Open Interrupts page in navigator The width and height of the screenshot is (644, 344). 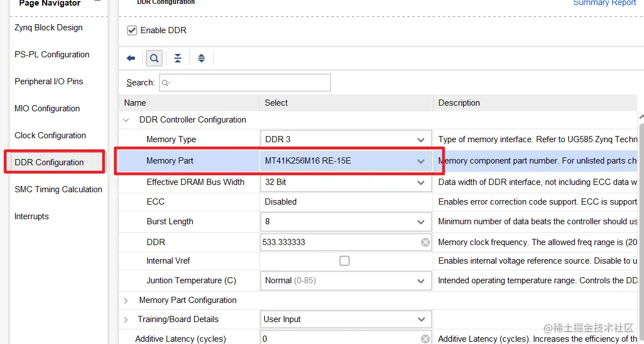click(x=31, y=216)
